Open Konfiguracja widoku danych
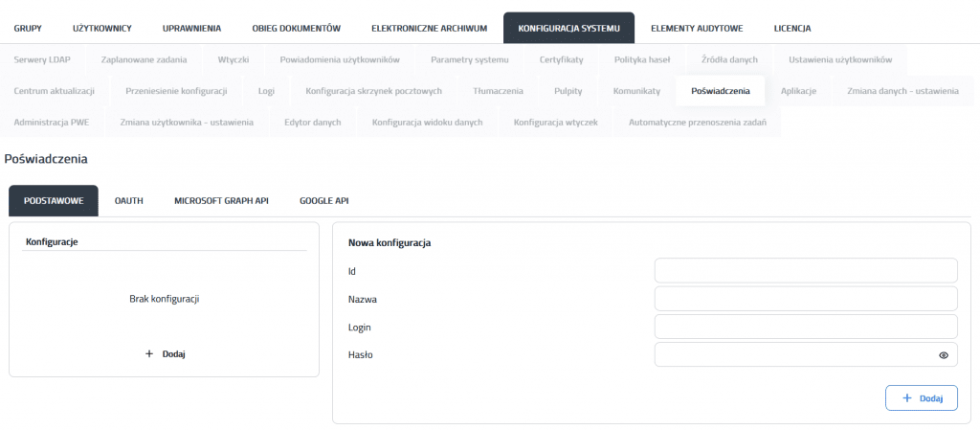Viewport: 980px width, 430px height. click(x=428, y=122)
